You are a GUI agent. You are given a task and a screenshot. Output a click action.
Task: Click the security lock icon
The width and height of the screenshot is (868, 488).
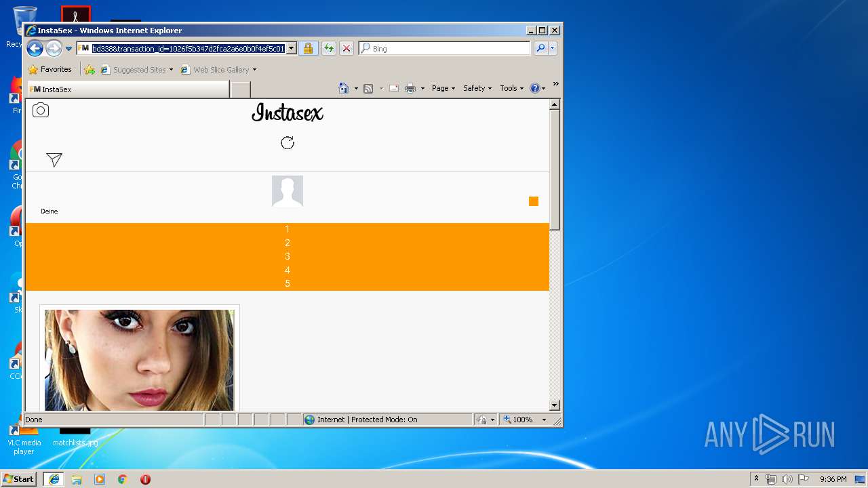tap(308, 48)
